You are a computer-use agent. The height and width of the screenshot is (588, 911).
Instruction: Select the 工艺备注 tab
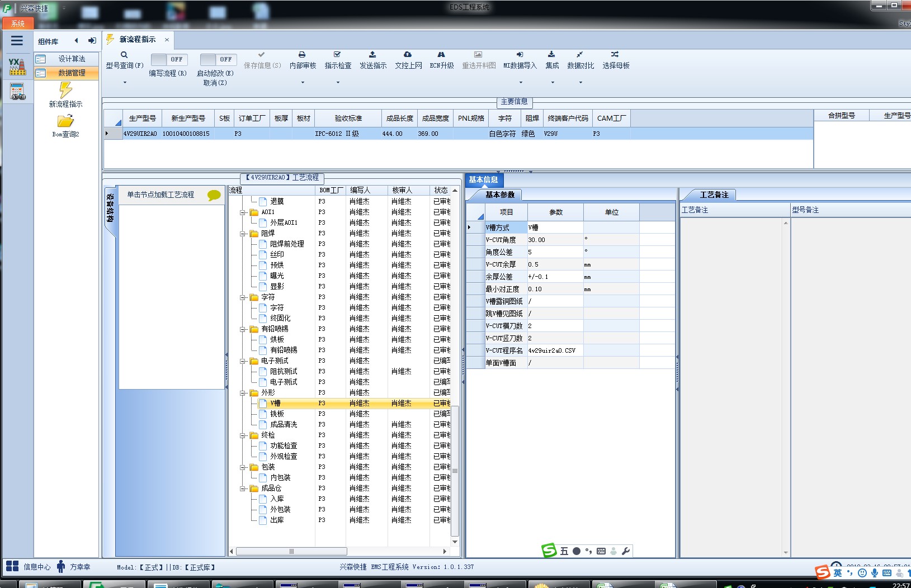[714, 195]
